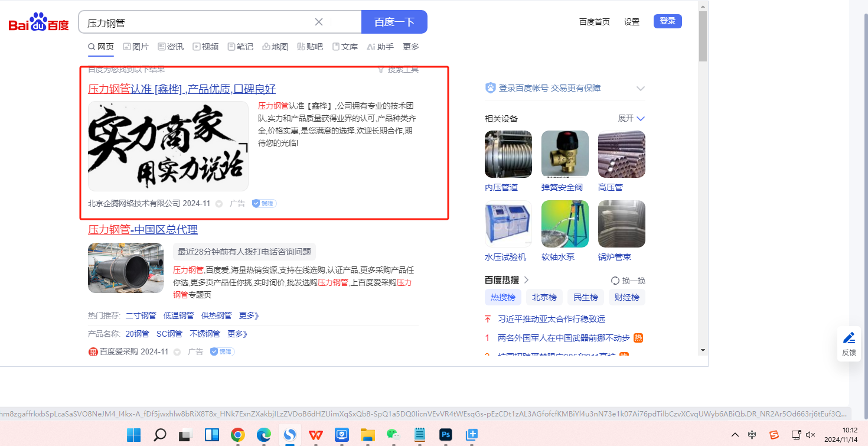Select the 财经榜 tab

pyautogui.click(x=627, y=297)
